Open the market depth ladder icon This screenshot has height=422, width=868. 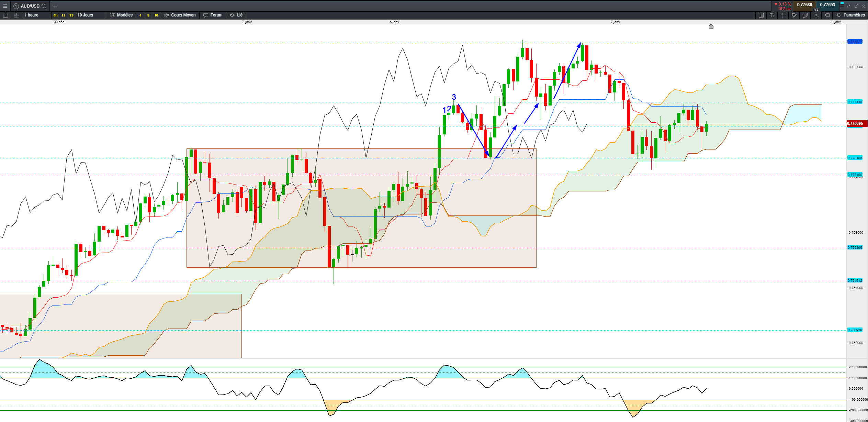click(842, 6)
